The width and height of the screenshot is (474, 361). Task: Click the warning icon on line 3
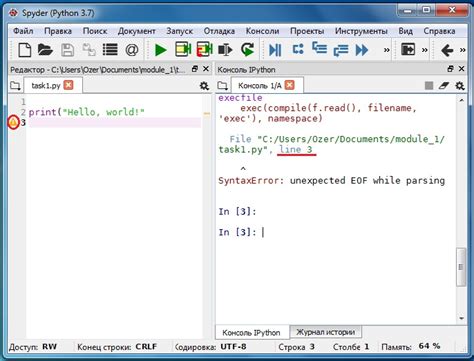pos(13,122)
